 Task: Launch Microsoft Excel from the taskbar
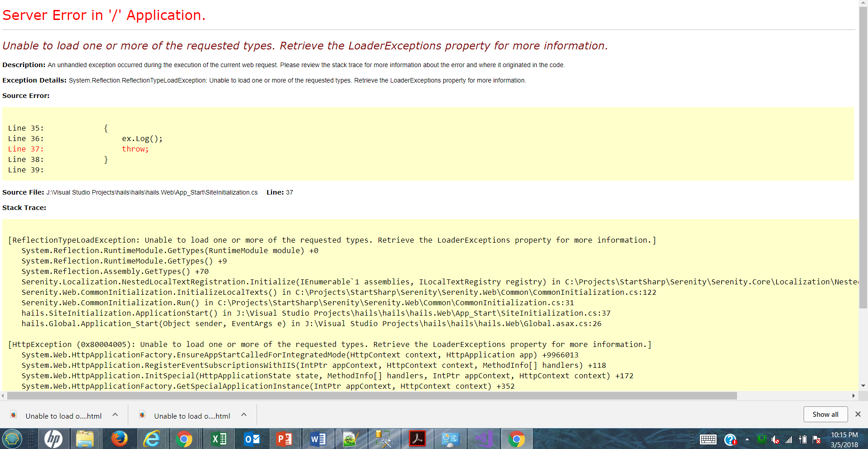click(x=219, y=438)
